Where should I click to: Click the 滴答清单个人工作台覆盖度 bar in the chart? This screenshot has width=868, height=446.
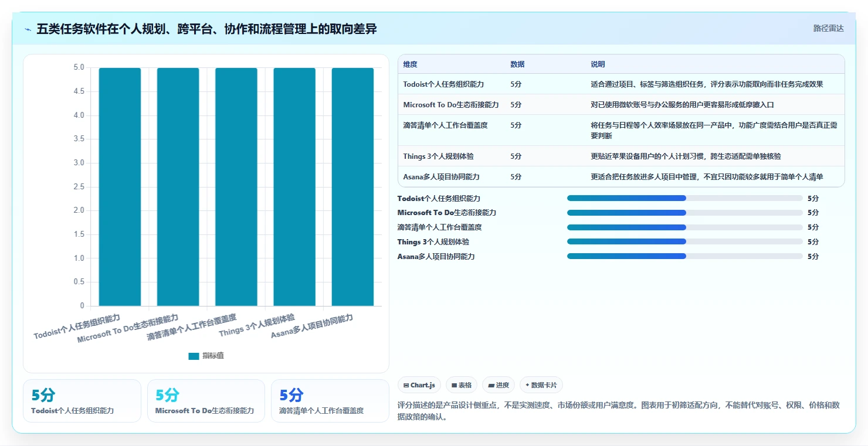(236, 186)
